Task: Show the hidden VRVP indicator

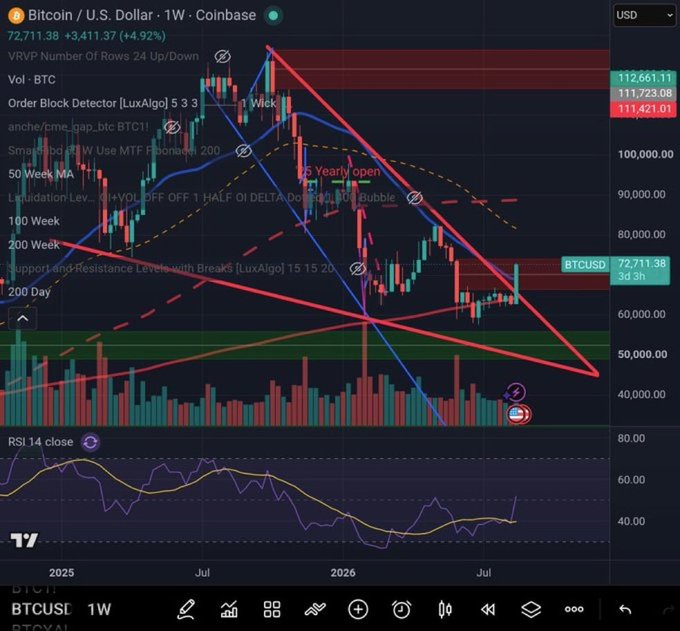Action: (x=222, y=56)
